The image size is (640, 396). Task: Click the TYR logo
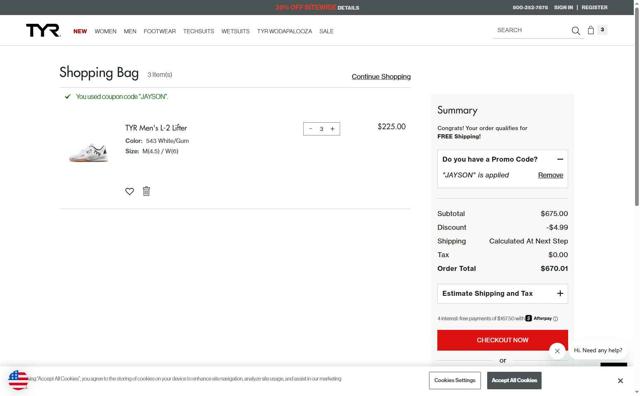(43, 31)
